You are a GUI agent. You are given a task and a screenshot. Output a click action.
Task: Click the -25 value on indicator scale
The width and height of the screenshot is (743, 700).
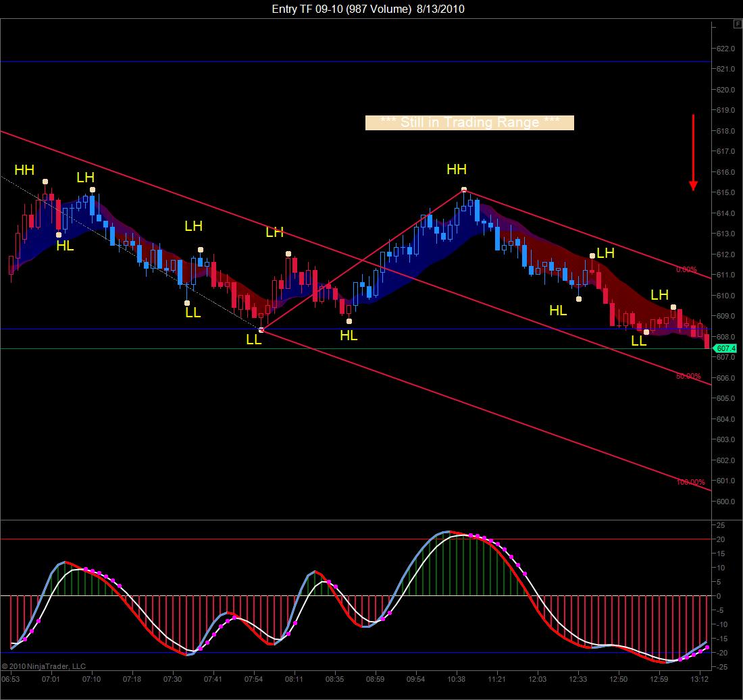coord(721,667)
